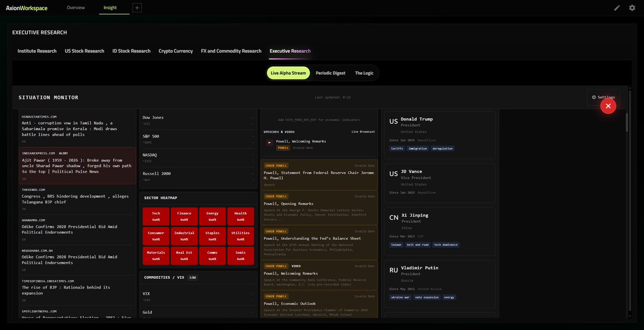The image size is (644, 330).
Task: Select the Insight tab
Action: pyautogui.click(x=110, y=8)
